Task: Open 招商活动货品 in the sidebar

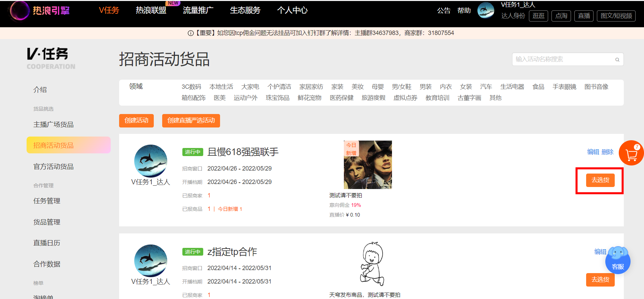Action: 69,145
